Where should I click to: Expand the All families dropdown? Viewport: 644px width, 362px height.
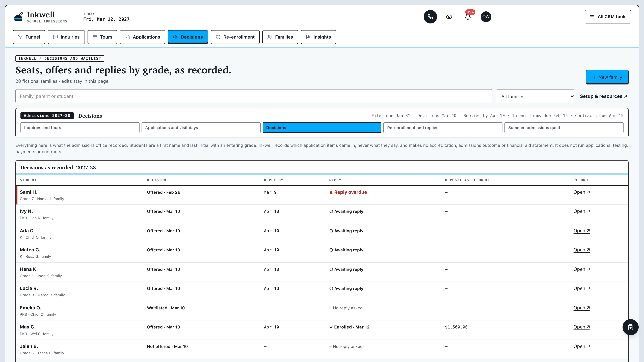(535, 96)
